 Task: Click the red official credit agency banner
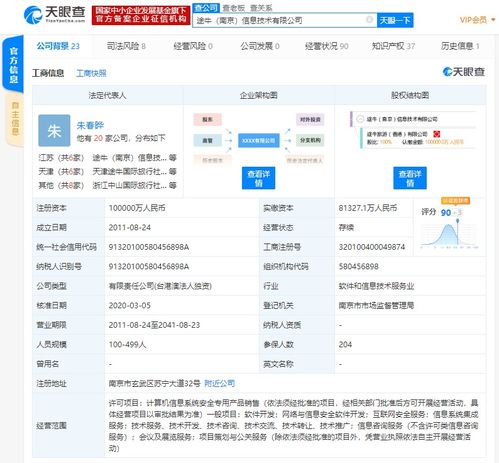(x=141, y=15)
